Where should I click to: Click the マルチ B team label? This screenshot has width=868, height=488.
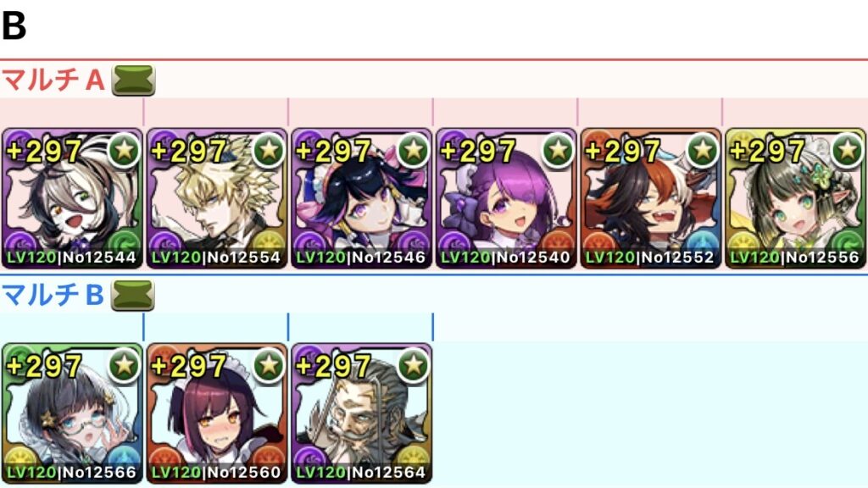pos(53,295)
